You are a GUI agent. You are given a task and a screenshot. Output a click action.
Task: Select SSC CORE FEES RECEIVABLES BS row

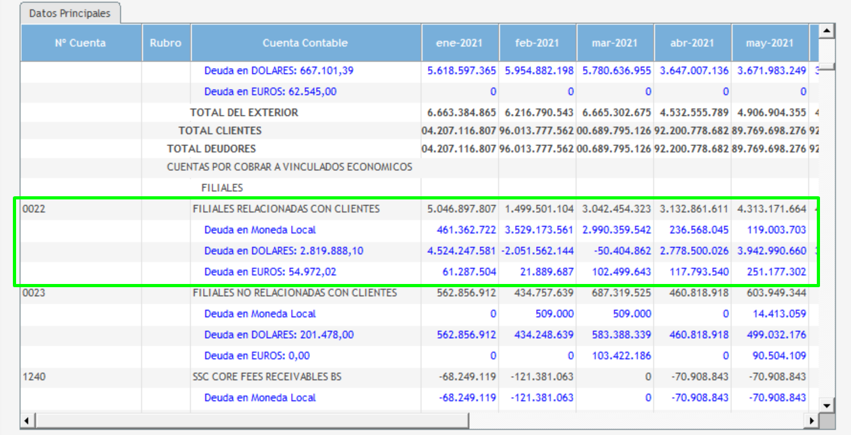coord(268,377)
